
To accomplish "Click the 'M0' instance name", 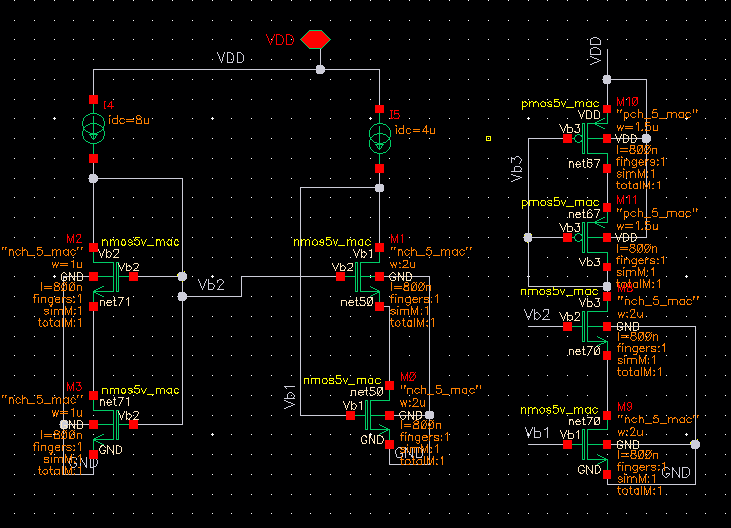I will click(408, 377).
